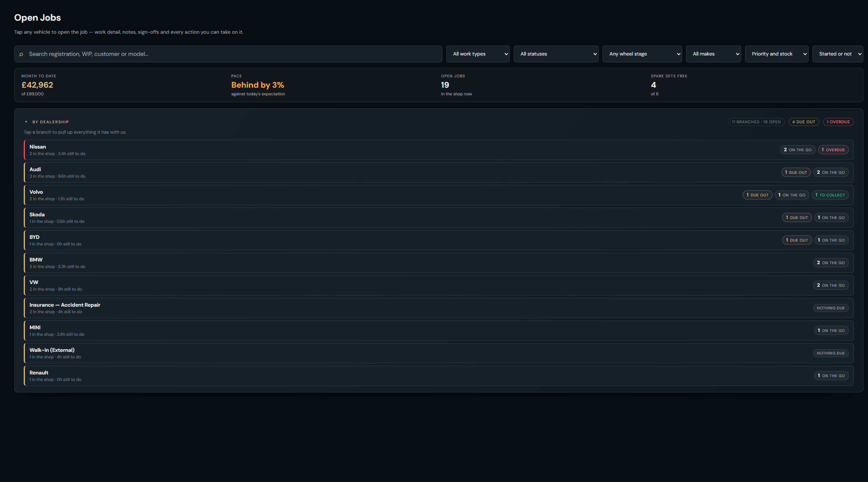
Task: Click the 11 Branches 19 Open badge
Action: [756, 122]
